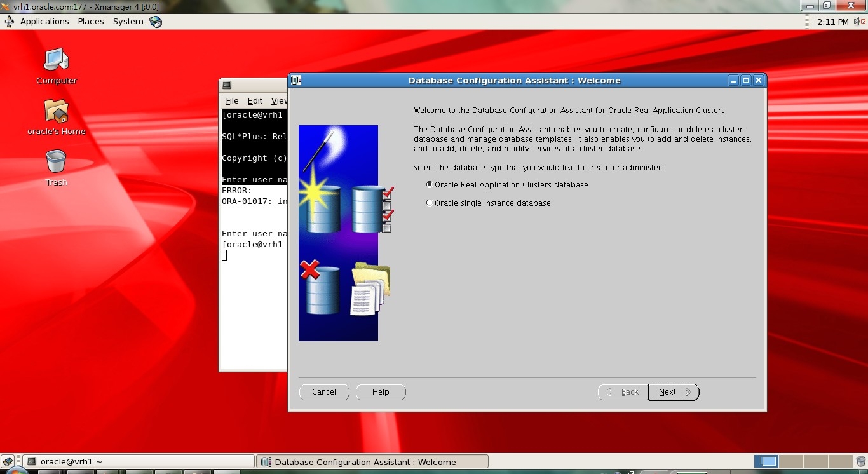Click the terminal window menu icon

tap(227, 85)
